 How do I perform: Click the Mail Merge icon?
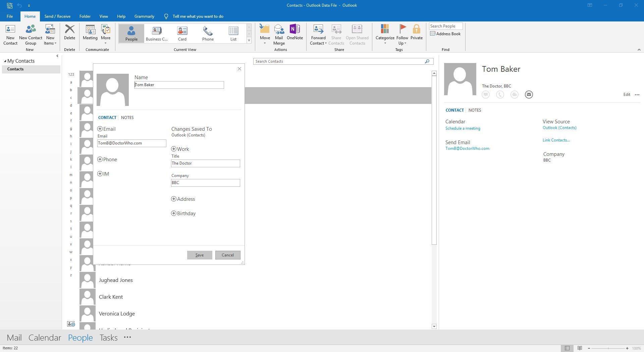pyautogui.click(x=279, y=35)
